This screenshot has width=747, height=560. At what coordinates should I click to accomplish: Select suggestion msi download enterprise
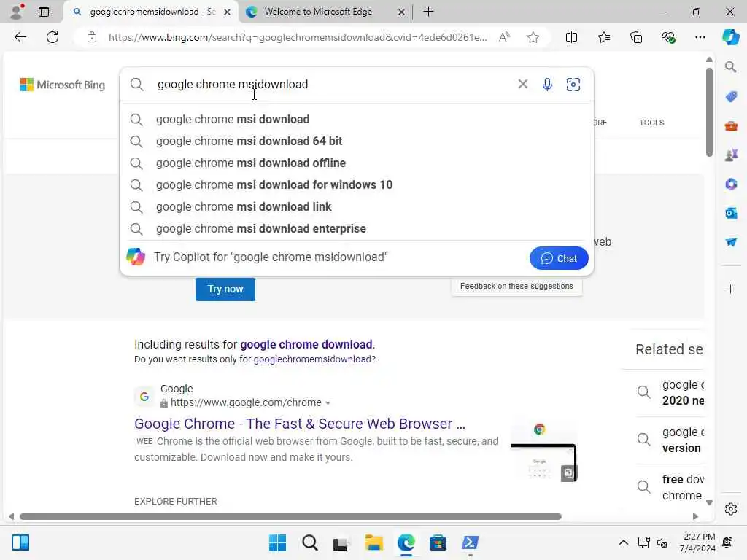pos(356,228)
